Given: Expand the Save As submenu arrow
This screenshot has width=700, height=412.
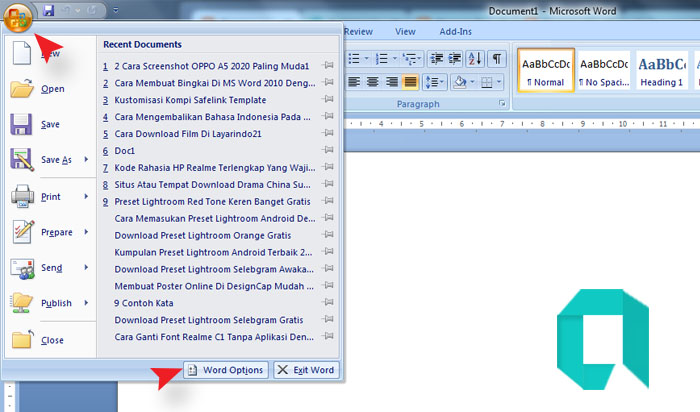Looking at the screenshot, I should [86, 159].
